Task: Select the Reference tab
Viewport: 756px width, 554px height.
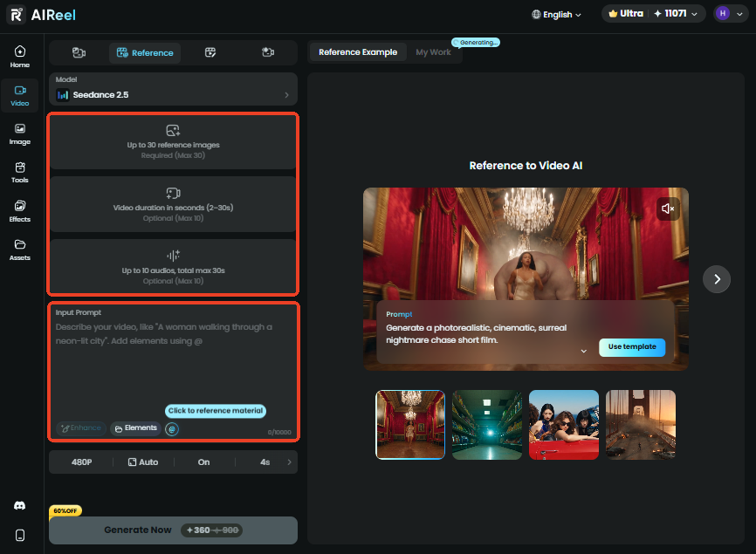Action: coord(145,52)
